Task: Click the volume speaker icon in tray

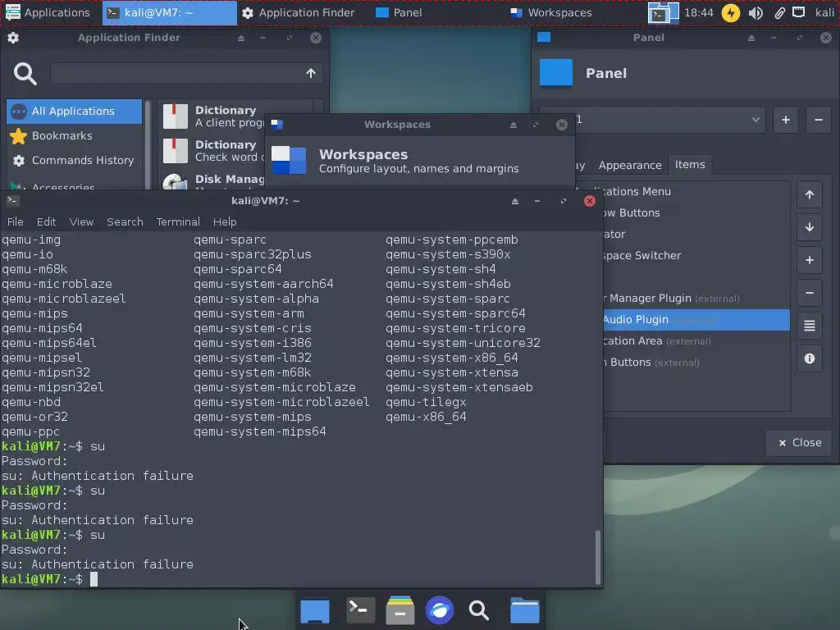Action: pos(756,12)
